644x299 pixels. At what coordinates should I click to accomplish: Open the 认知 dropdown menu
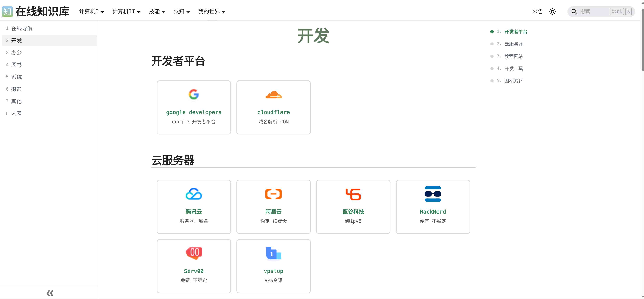pyautogui.click(x=182, y=11)
